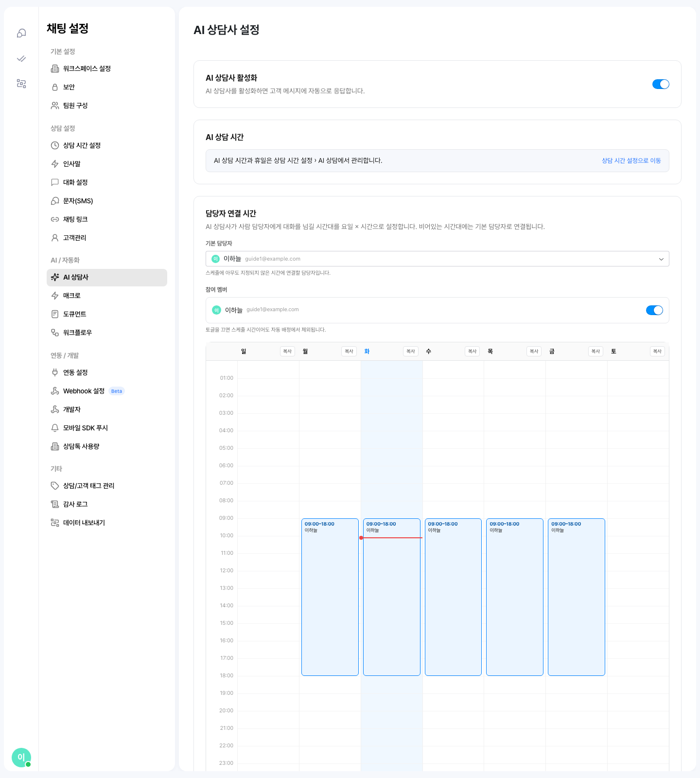Click the 모바일 SDK 푸시 bell icon

[x=55, y=428]
